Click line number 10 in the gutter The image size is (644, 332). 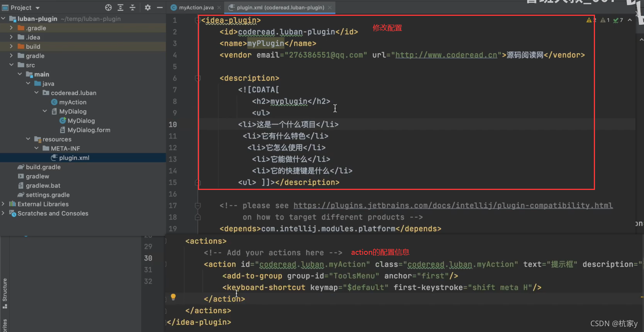172,125
